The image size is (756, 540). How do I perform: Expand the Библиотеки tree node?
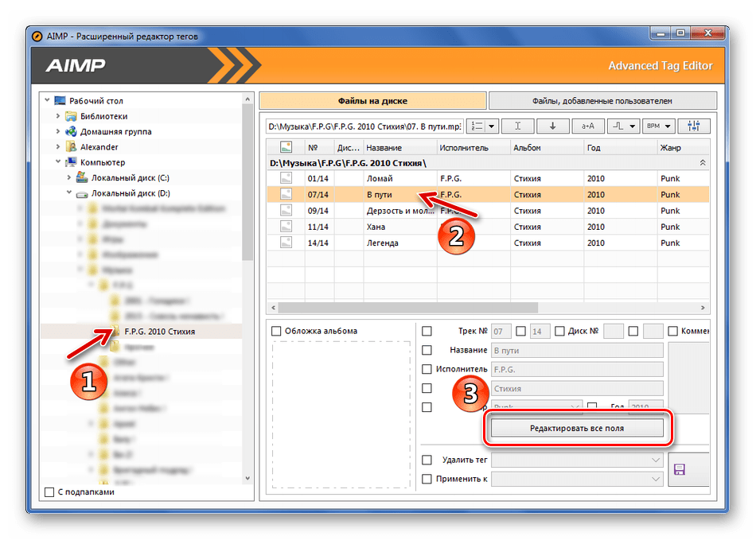(x=58, y=116)
